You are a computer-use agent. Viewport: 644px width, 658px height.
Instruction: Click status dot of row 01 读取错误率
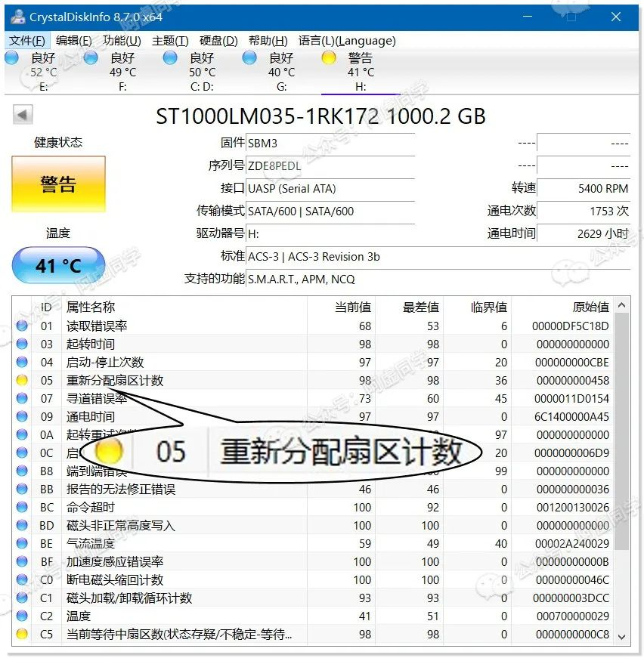click(22, 326)
